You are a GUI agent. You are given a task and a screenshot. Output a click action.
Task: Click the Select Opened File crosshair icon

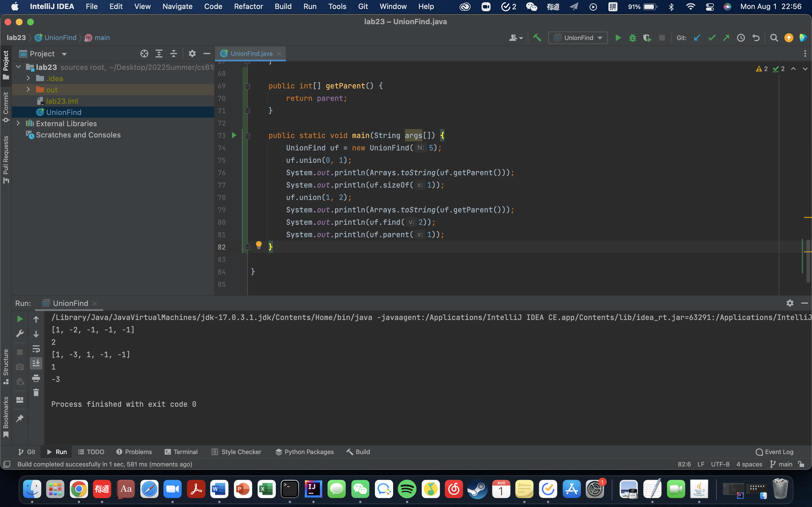pyautogui.click(x=144, y=54)
